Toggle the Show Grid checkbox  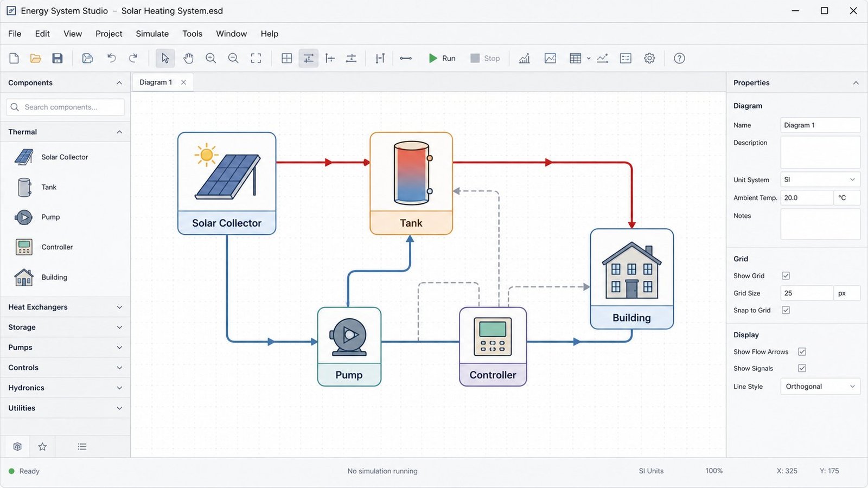coord(786,275)
